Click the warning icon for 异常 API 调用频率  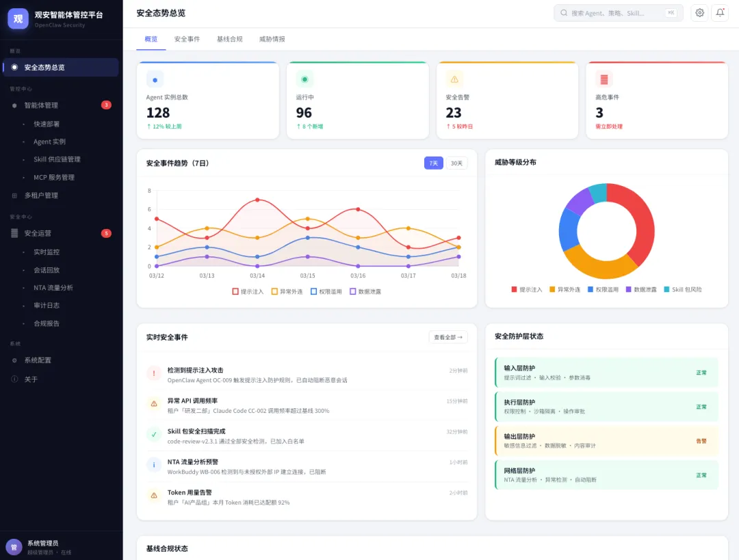coord(154,404)
